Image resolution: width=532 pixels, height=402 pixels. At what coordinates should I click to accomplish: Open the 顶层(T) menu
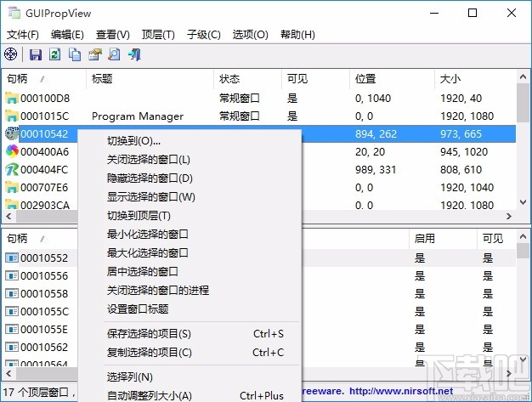158,34
